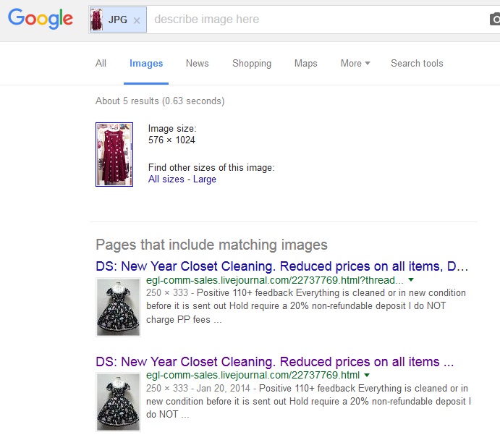The width and height of the screenshot is (500, 448).
Task: Switch to the All tab
Action: [101, 63]
